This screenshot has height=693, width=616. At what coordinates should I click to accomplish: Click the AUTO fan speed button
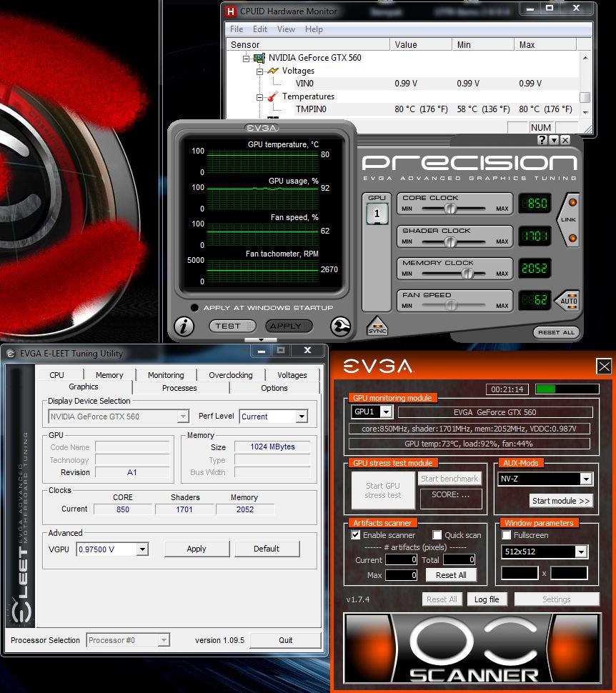coord(568,301)
